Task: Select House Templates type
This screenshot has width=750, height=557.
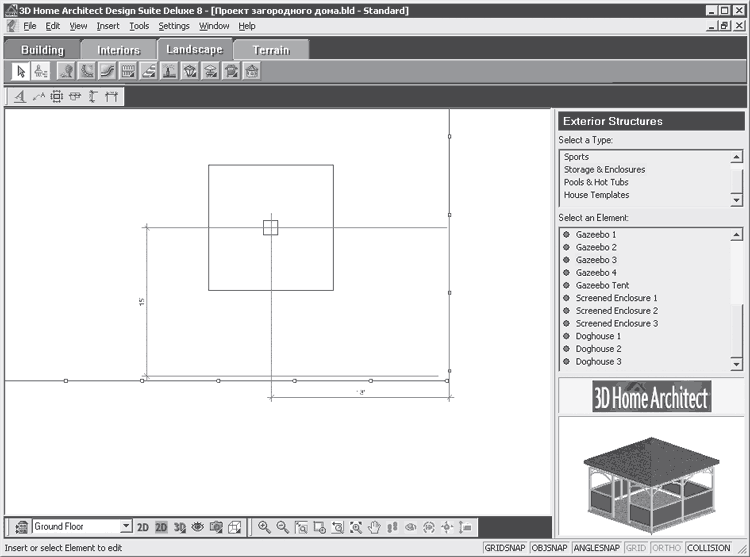Action: (596, 195)
